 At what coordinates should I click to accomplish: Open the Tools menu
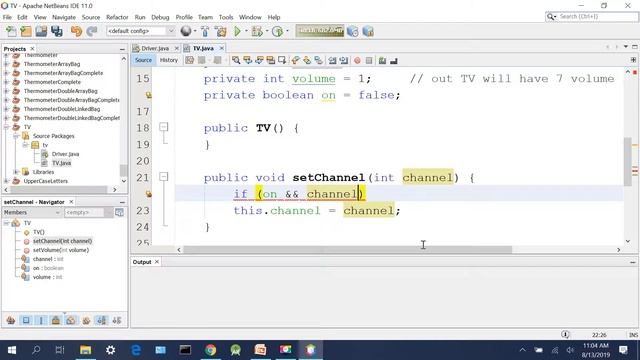pos(226,17)
